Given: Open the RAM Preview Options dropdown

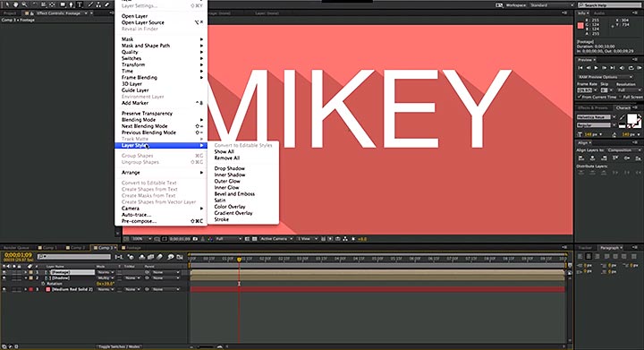Looking at the screenshot, I should (606, 77).
